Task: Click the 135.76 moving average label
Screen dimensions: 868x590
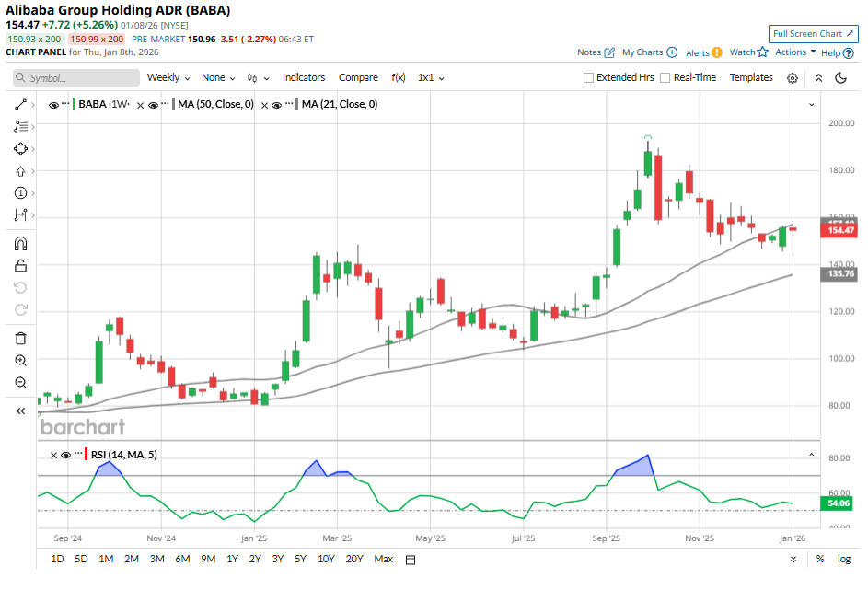Action: [839, 274]
